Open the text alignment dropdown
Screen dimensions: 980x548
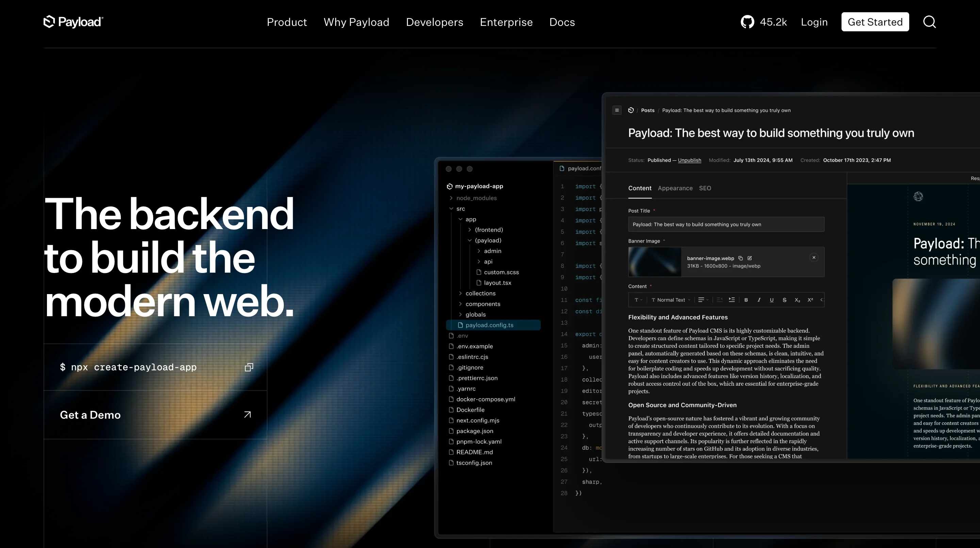[x=703, y=300]
